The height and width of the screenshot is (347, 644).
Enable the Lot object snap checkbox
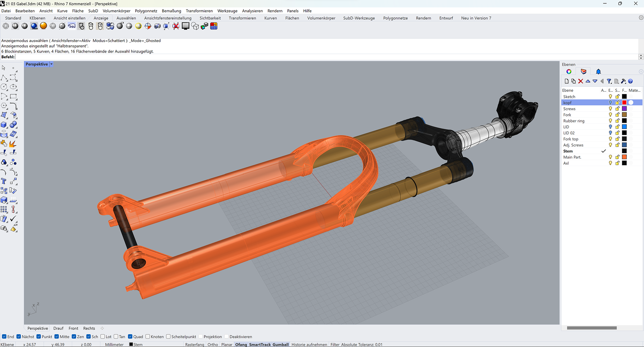pyautogui.click(x=103, y=337)
